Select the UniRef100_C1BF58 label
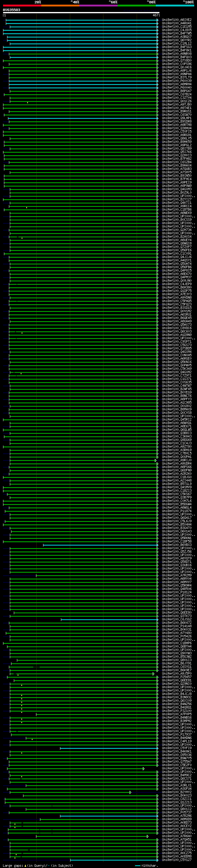The image size is (197, 868). (177, 542)
